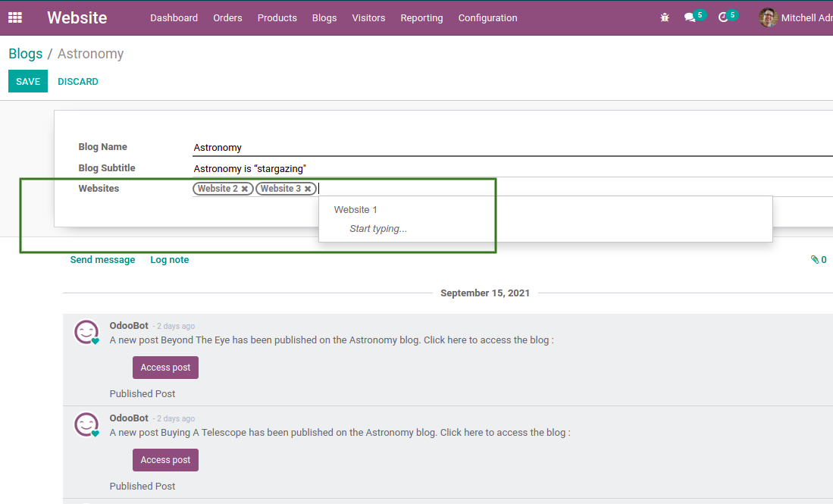Remove the Website 2 tag
This screenshot has width=833, height=504.
coord(245,189)
